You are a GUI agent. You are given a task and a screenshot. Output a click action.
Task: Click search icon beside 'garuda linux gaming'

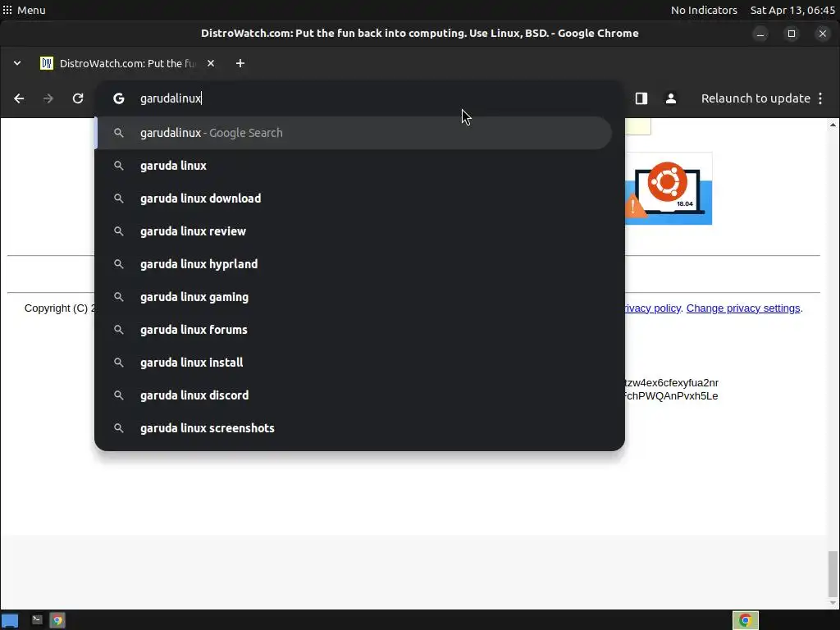pos(119,297)
